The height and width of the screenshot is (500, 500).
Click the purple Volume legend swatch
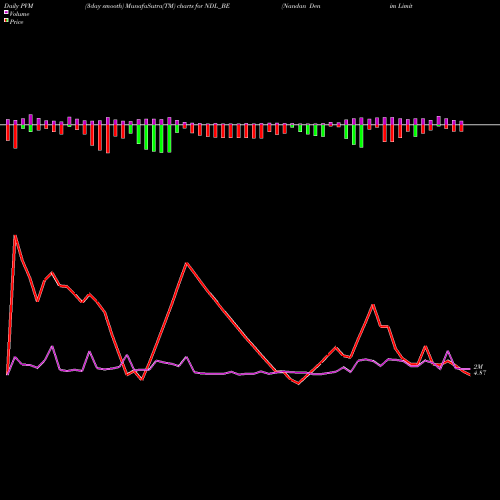coord(6,12)
